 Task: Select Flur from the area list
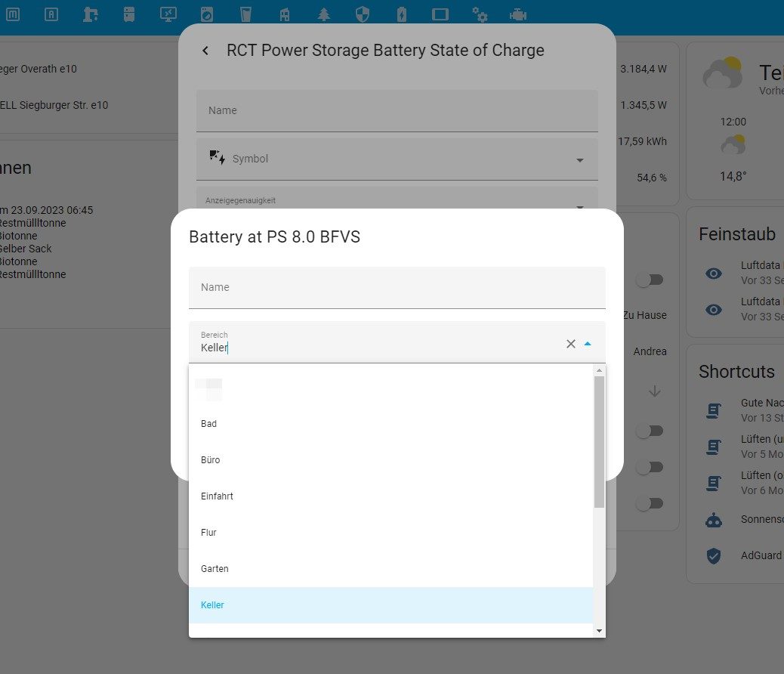391,533
